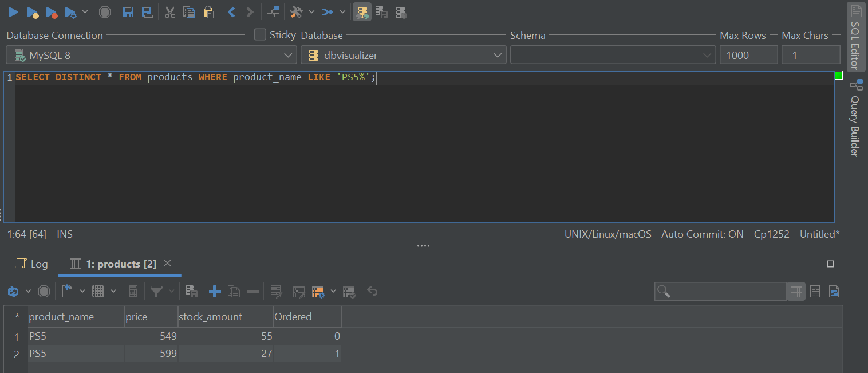
Task: Click the Auto Commit: ON status text
Action: [x=702, y=234]
